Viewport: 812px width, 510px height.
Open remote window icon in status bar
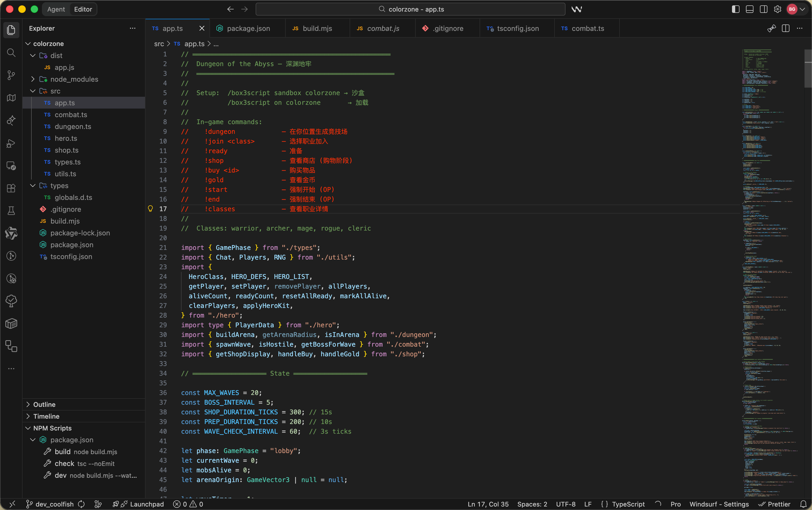tap(12, 504)
